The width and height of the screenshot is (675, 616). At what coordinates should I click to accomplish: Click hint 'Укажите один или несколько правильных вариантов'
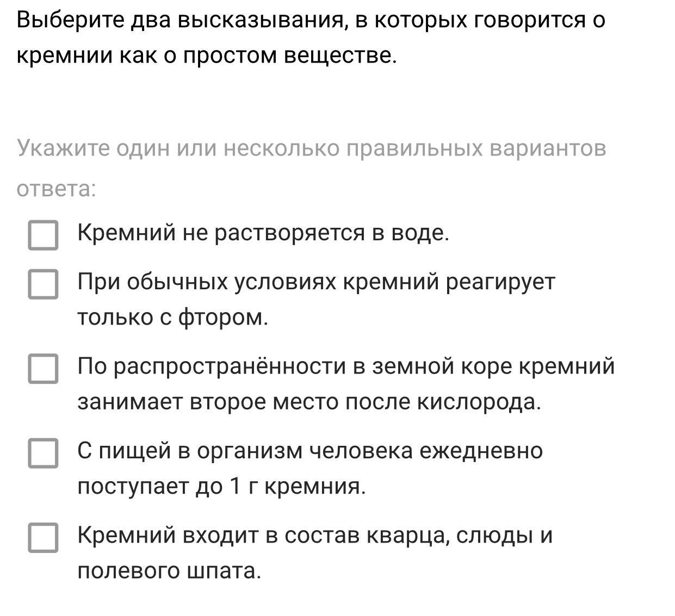point(311,148)
